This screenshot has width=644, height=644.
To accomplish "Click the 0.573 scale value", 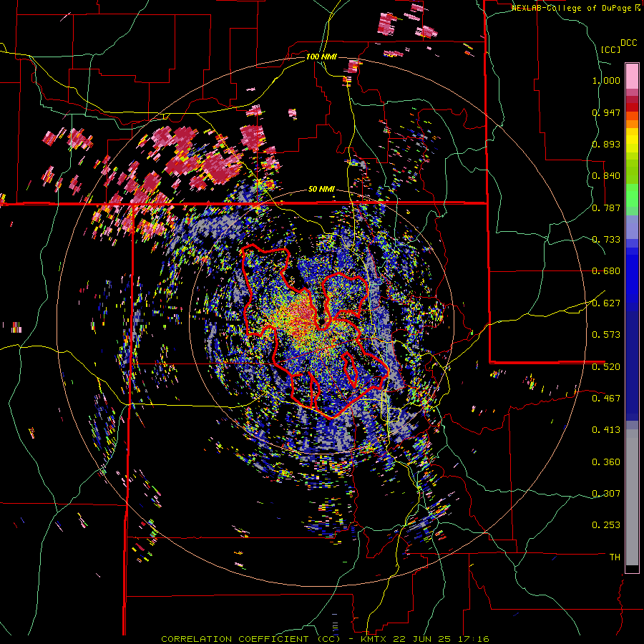I will coord(606,335).
